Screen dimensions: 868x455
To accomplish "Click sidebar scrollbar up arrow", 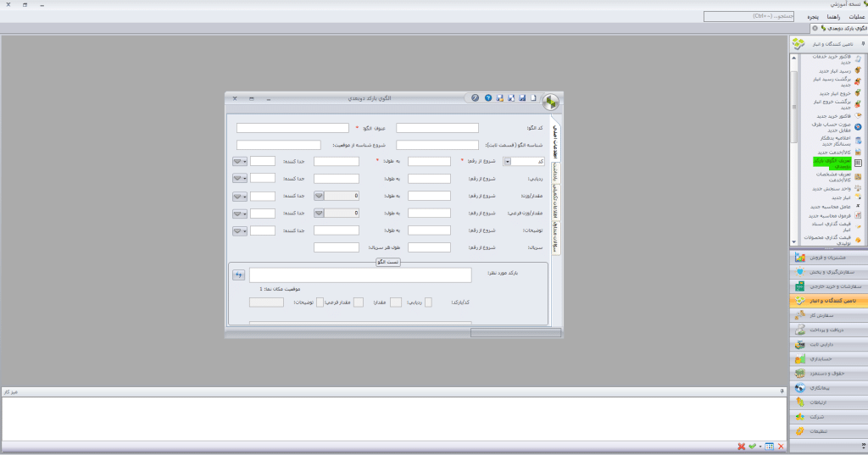I will (793, 58).
